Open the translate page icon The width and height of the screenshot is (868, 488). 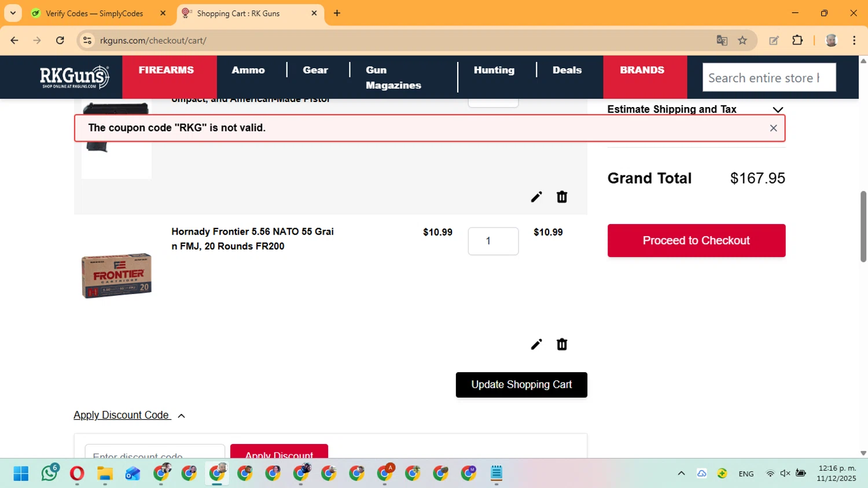tap(722, 41)
